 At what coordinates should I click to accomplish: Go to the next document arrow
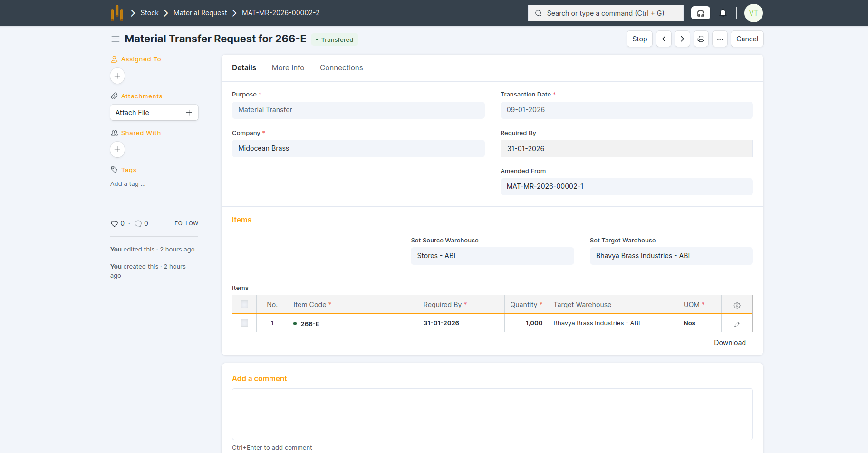click(682, 39)
